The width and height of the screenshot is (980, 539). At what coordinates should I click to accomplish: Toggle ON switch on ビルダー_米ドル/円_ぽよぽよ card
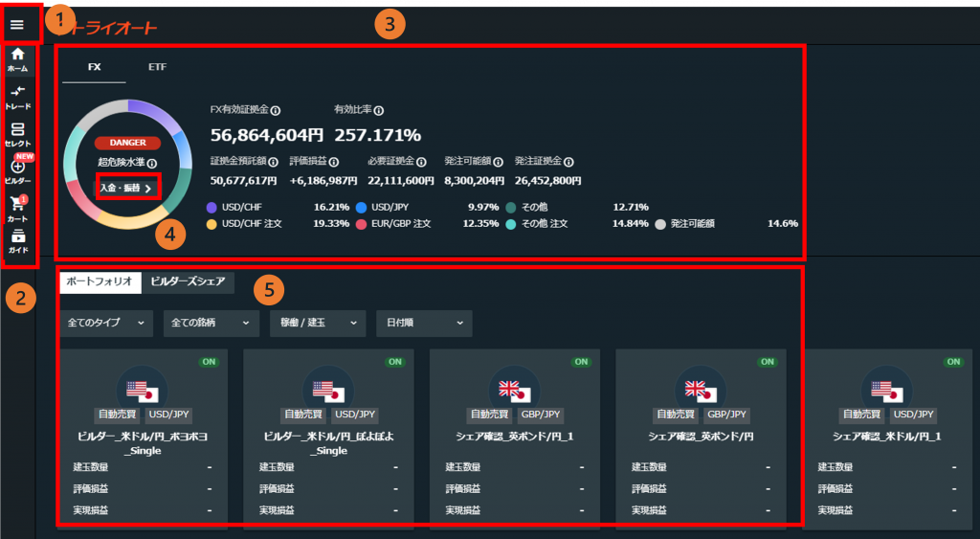pos(395,362)
